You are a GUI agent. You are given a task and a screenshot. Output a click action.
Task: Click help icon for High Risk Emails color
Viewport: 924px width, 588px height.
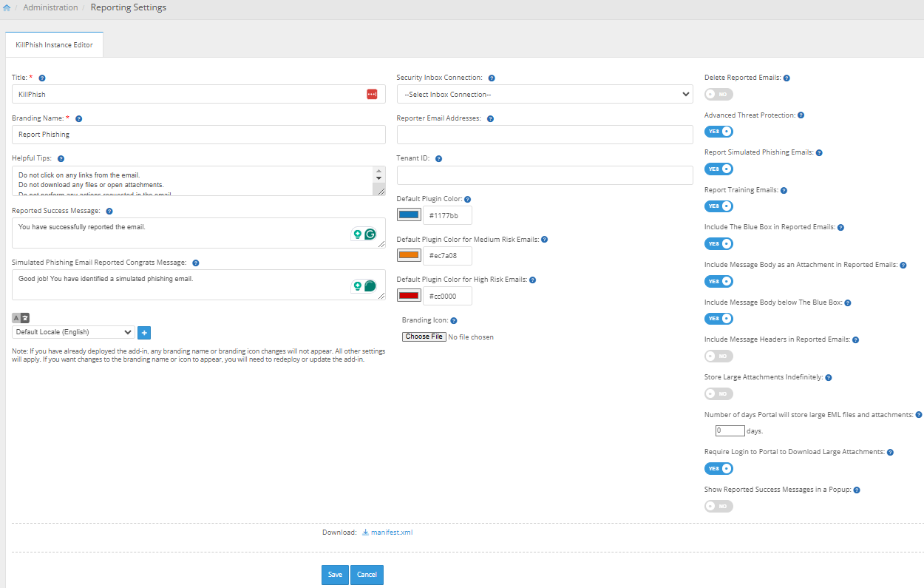point(532,280)
